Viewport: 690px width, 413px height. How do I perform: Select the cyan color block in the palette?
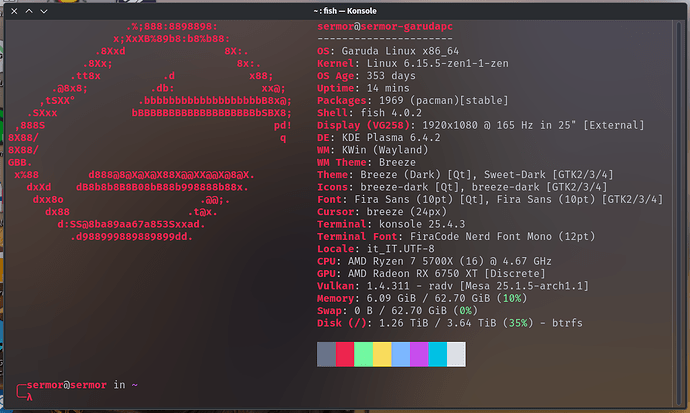click(x=438, y=354)
